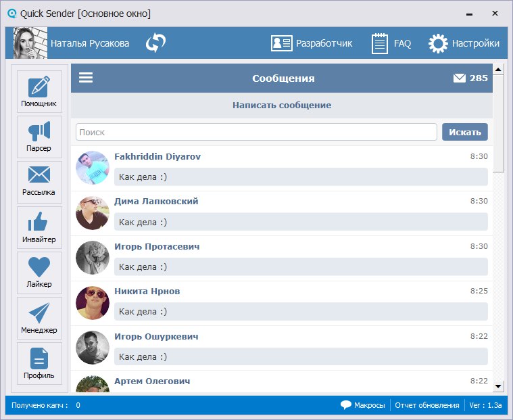Open the hamburger menu in Сообщения header
The width and height of the screenshot is (513, 420).
point(86,78)
